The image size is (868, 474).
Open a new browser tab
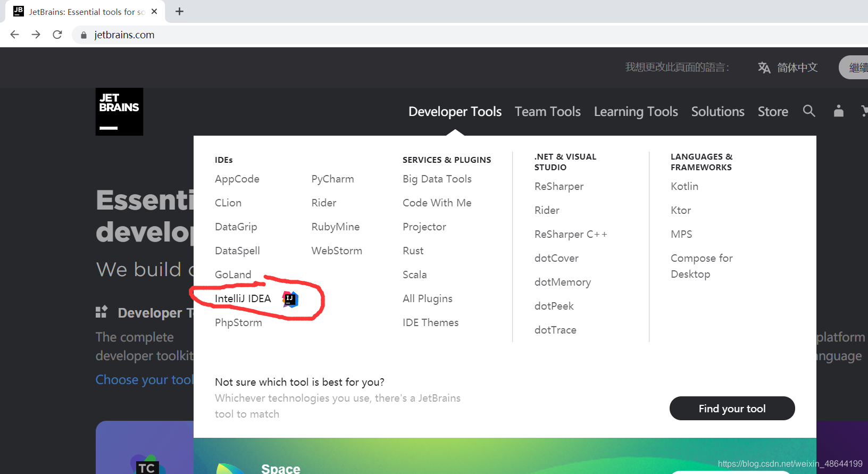179,11
